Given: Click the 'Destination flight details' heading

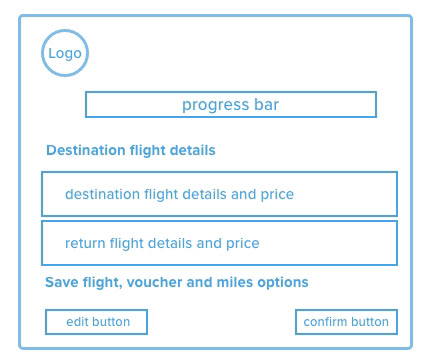Looking at the screenshot, I should 131,150.
